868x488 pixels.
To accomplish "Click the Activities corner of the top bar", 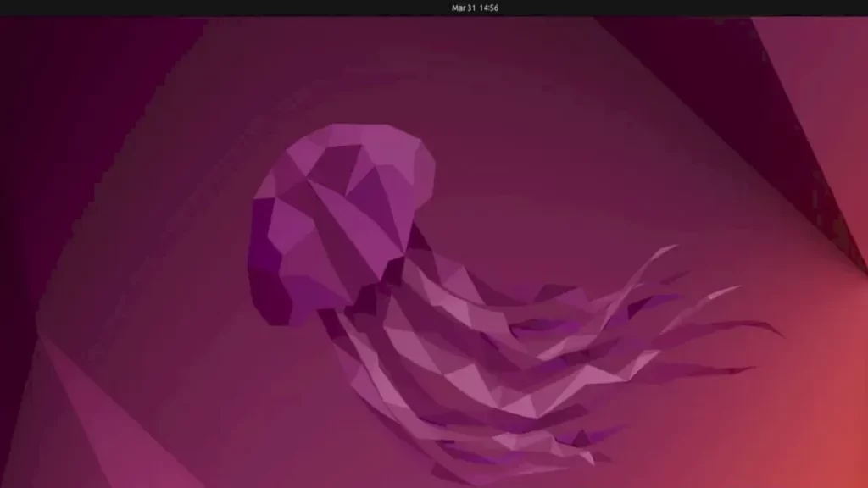I will point(25,6).
